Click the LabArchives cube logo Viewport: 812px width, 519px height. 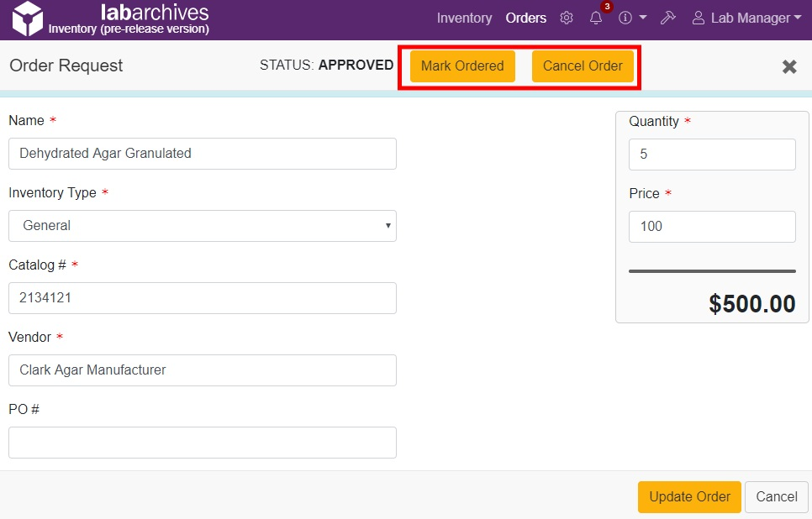coord(27,18)
